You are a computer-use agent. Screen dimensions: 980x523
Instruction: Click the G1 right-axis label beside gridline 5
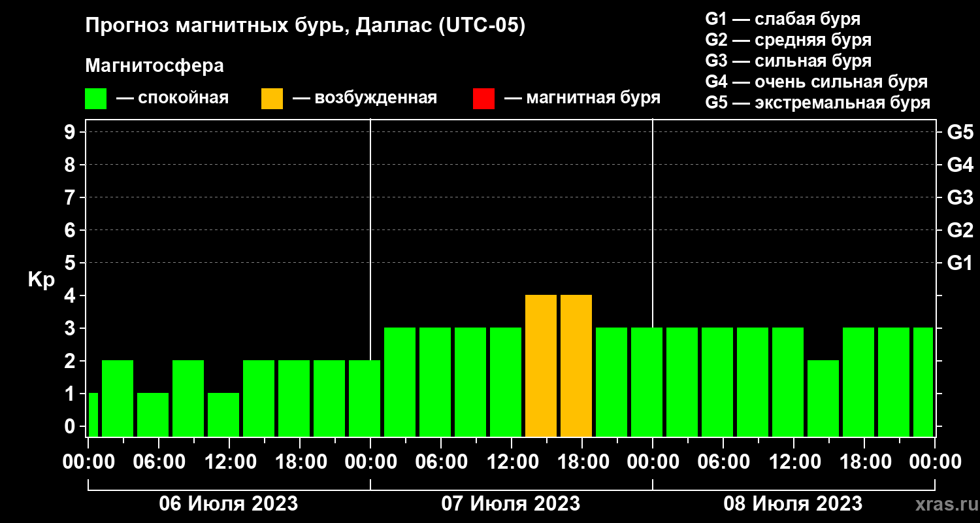click(x=960, y=263)
